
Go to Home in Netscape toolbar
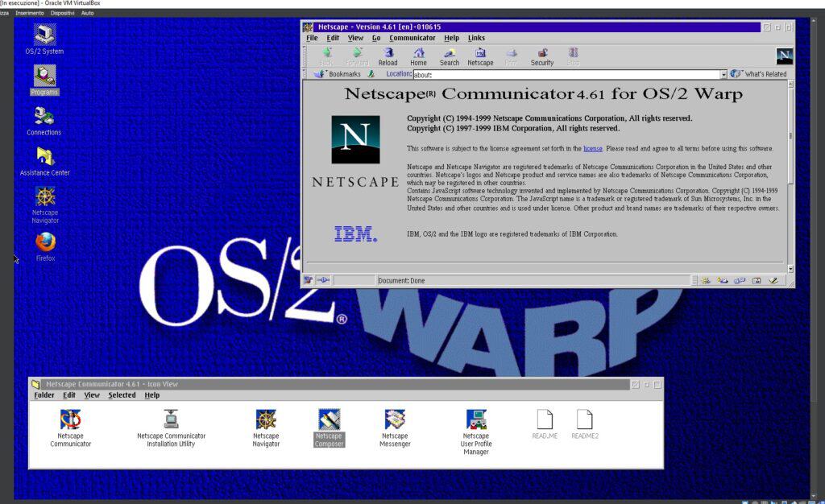click(419, 56)
